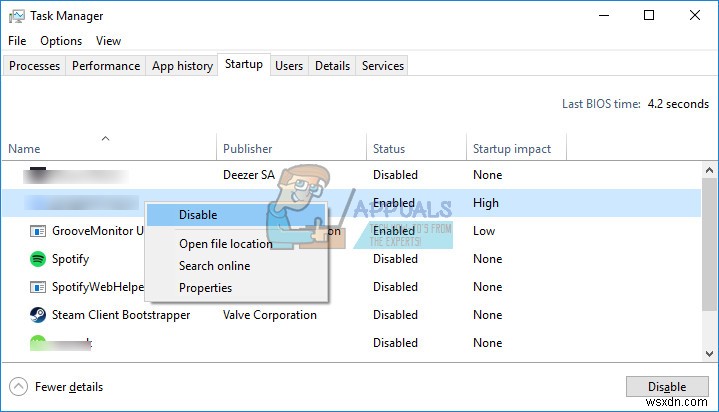Click the SpotifyWebHelper row icon
Viewport: 719px width, 412px height.
pyautogui.click(x=38, y=287)
